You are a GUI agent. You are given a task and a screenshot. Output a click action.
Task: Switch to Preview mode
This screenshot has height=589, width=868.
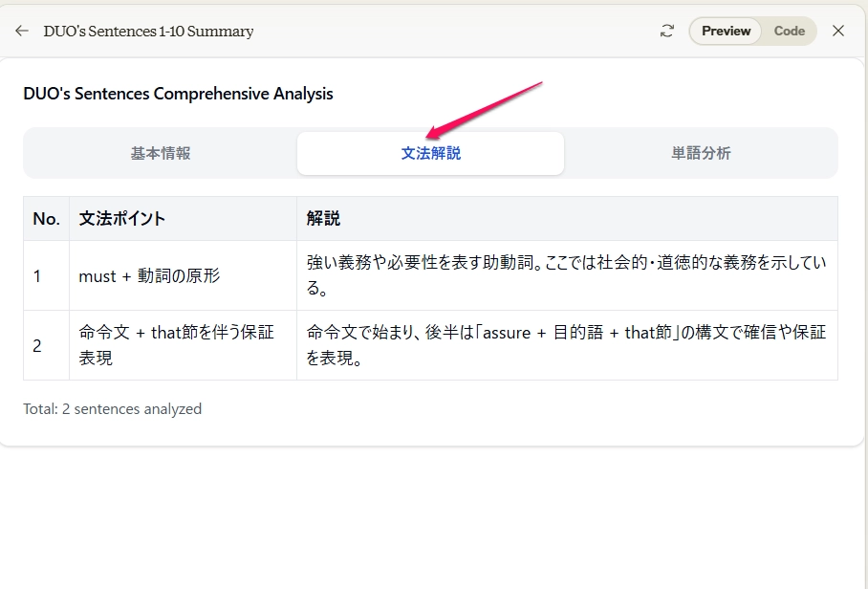coord(726,31)
